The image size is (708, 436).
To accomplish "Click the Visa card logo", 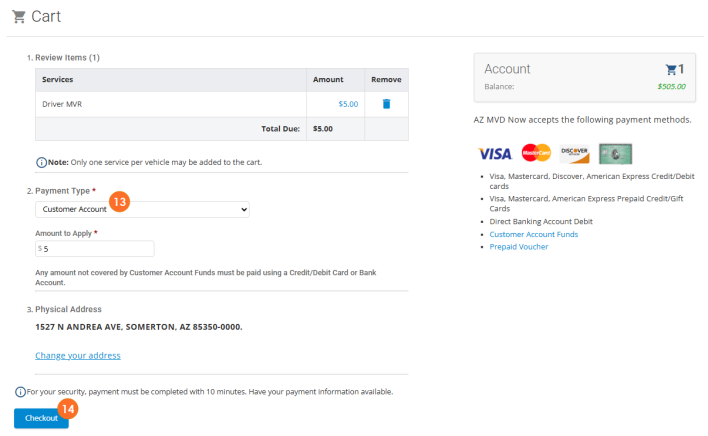I will (x=495, y=154).
